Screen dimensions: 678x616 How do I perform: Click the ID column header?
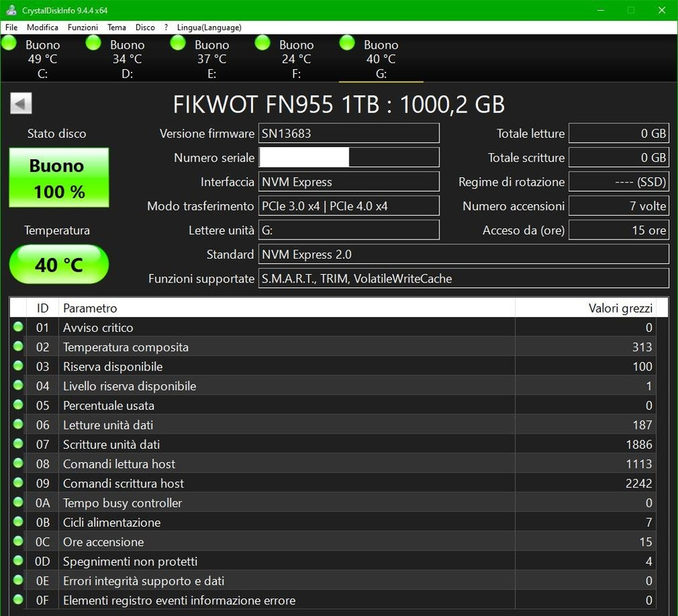coord(42,308)
